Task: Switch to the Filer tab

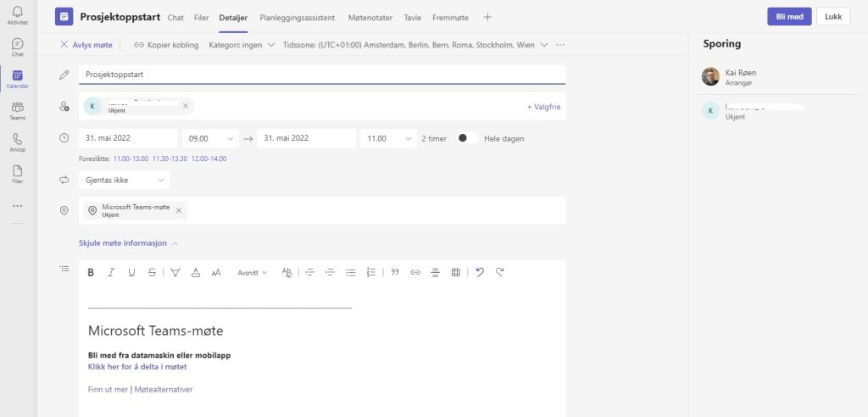Action: tap(202, 18)
